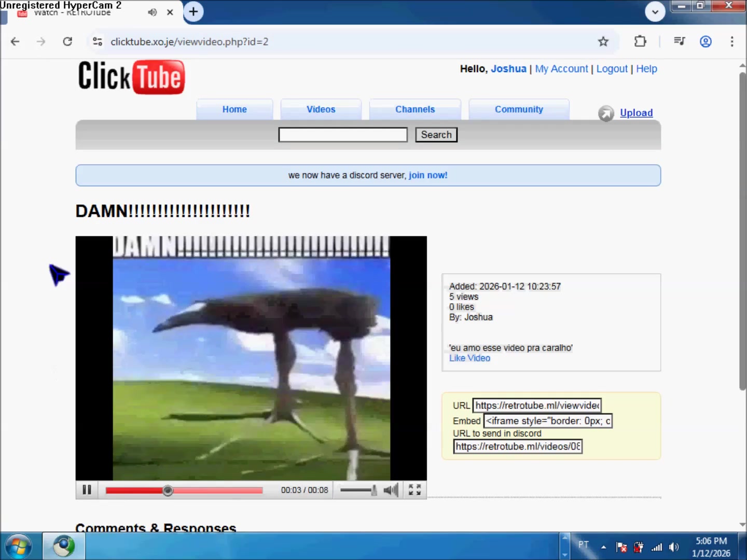Viewport: 747px width, 560px height.
Task: Open the browser extensions puzzle icon
Action: [x=640, y=41]
